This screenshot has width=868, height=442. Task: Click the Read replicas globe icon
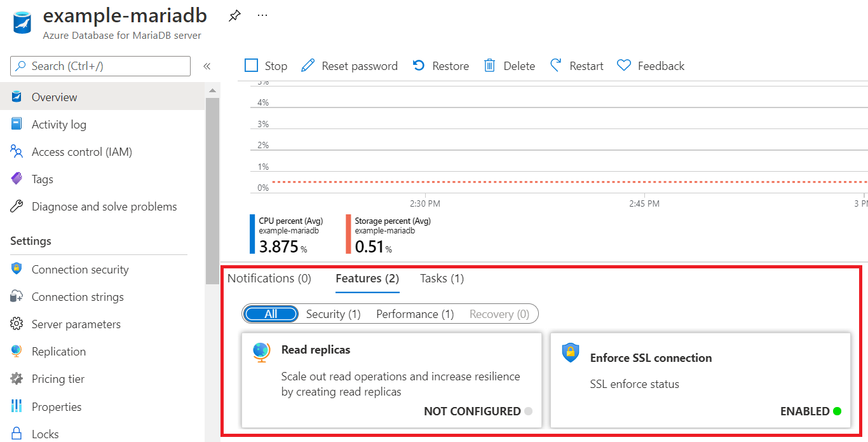(261, 352)
